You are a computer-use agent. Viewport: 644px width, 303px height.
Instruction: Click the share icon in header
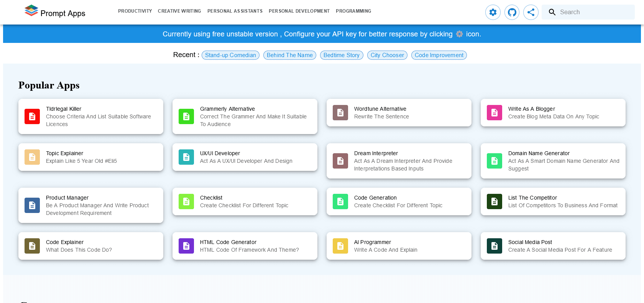pyautogui.click(x=531, y=12)
